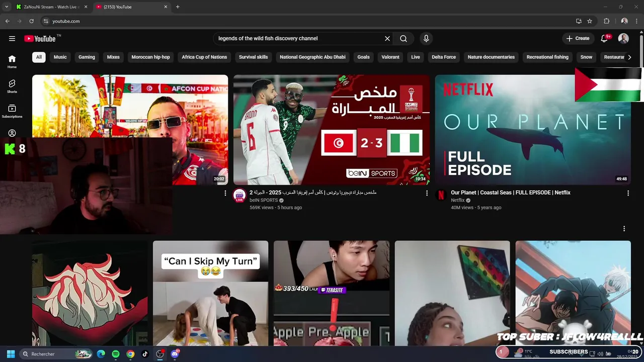Select the Home icon in the sidebar

pyautogui.click(x=12, y=61)
